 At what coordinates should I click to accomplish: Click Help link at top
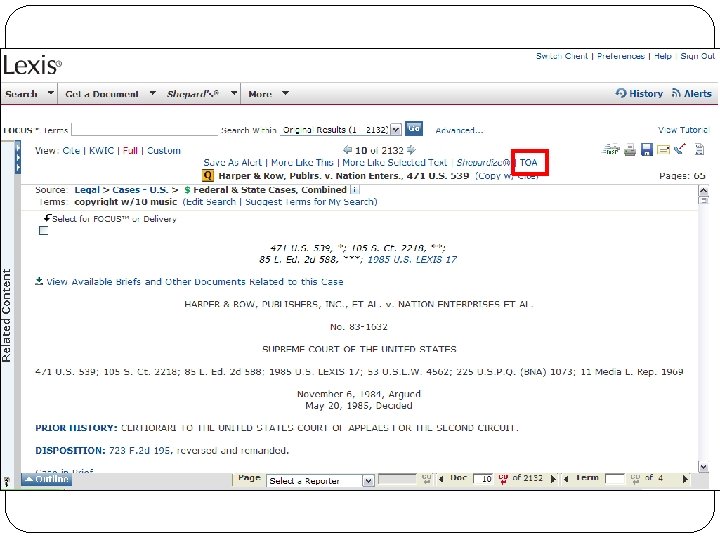point(663,56)
